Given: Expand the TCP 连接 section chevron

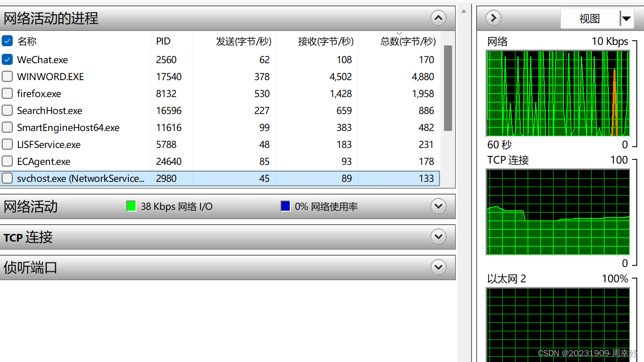Looking at the screenshot, I should 439,237.
